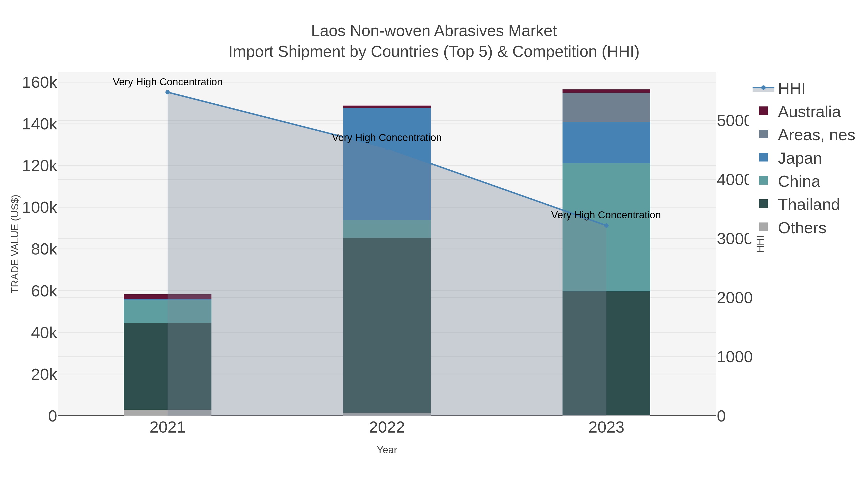Viewport: 868px width, 488px height.
Task: Click the Australia segment atop 2021 bar
Action: coord(168,296)
